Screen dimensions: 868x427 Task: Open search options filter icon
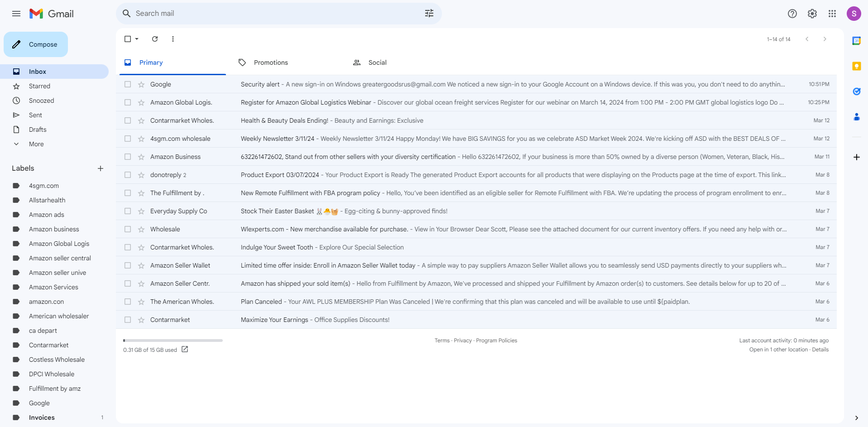pos(429,14)
